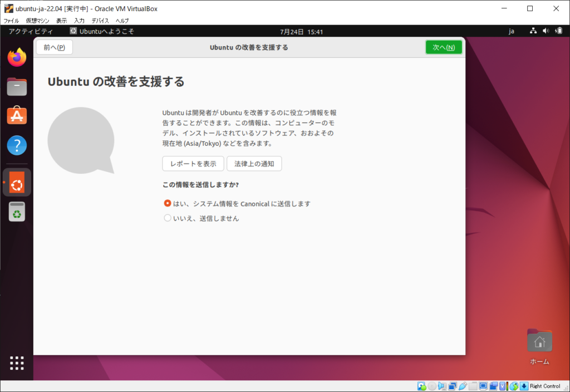Click the optical disc indicator in status bar
Image resolution: width=570 pixels, height=392 pixels.
(x=432, y=386)
